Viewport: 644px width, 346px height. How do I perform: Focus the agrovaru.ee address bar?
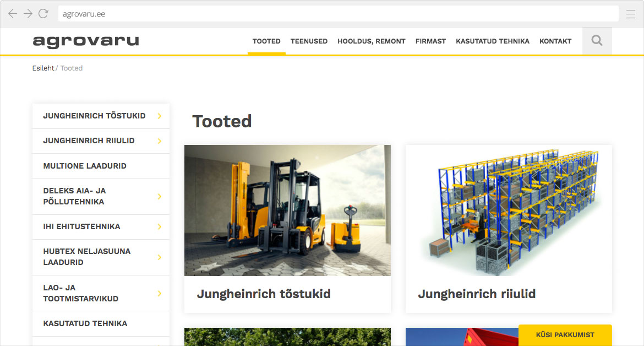click(x=339, y=14)
